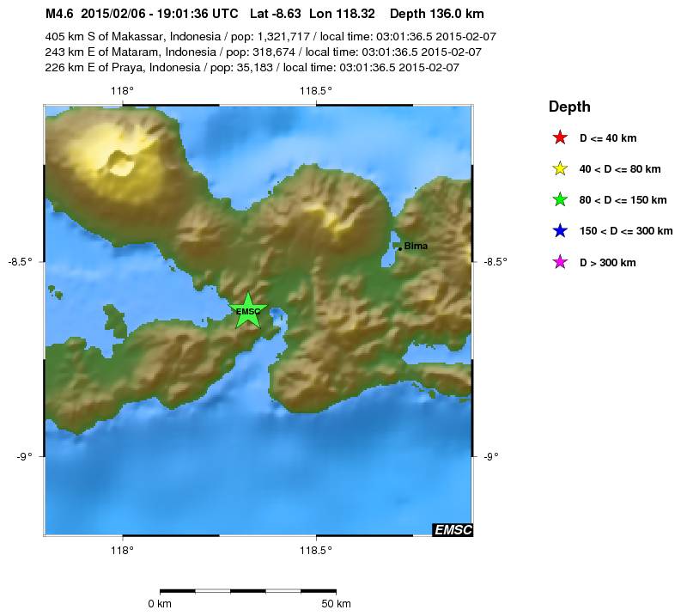The width and height of the screenshot is (681, 616).
Task: Click the '40 < D <= 80 km' label
Action: coord(620,169)
